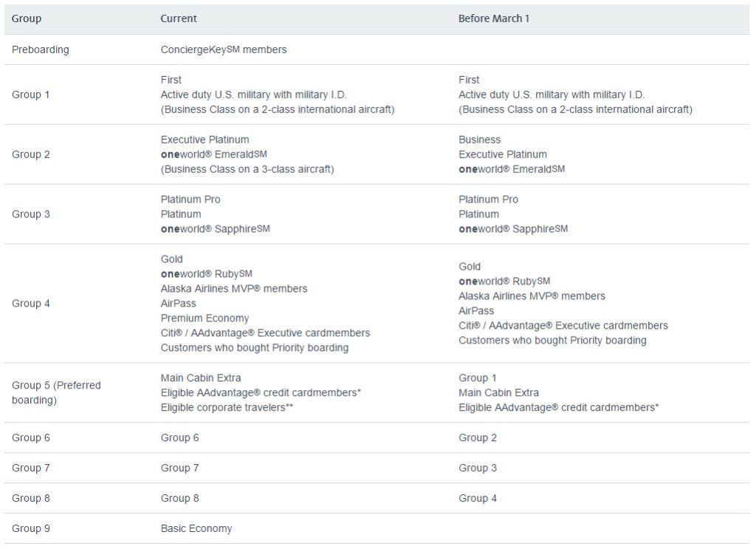
Task: Click "Main Cabin Extra" in the Current column
Action: click(x=201, y=378)
